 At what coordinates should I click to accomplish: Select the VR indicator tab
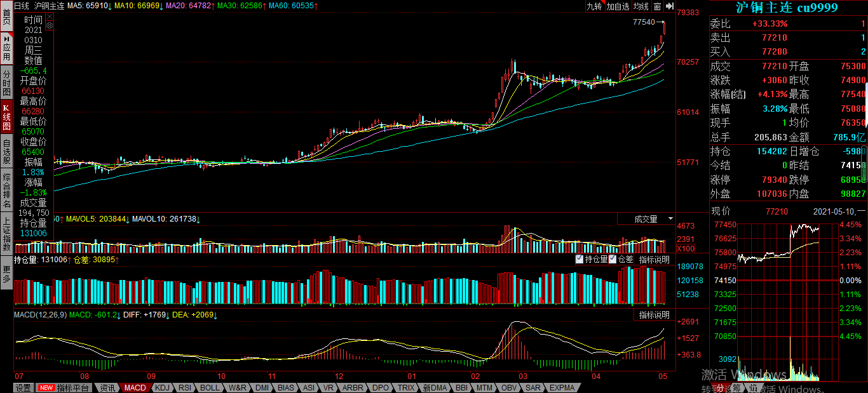point(329,388)
